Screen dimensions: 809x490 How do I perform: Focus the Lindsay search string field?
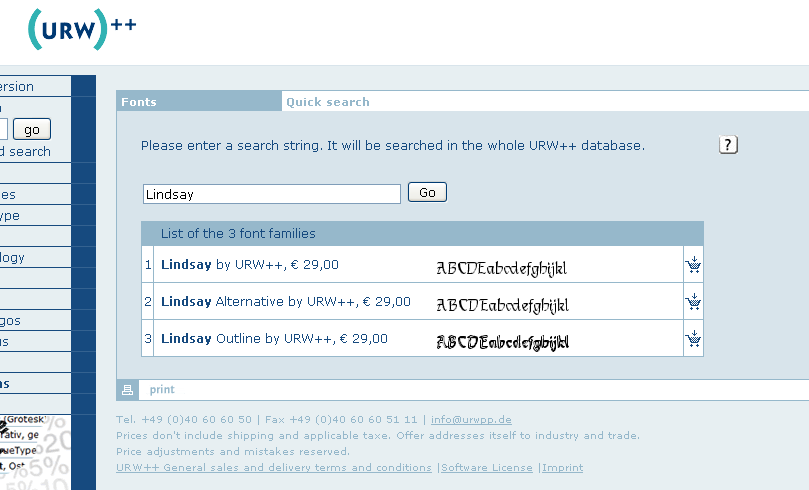tap(271, 194)
